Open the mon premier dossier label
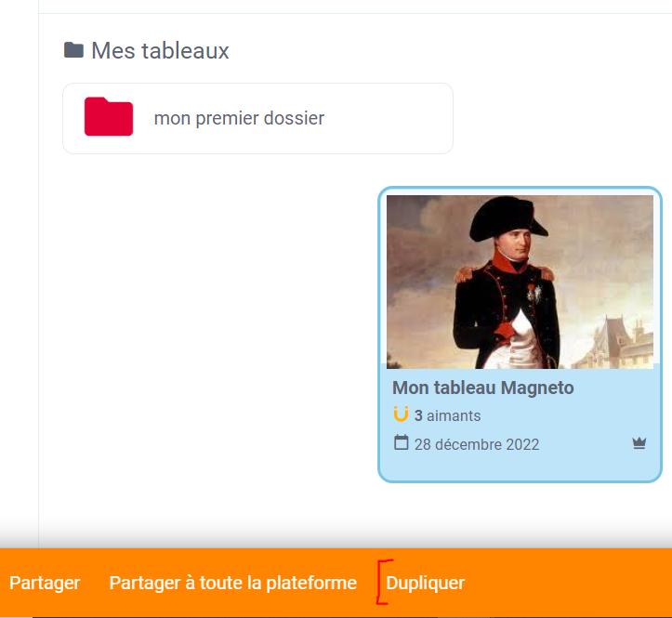Screen dimensions: 672x618 coord(239,118)
